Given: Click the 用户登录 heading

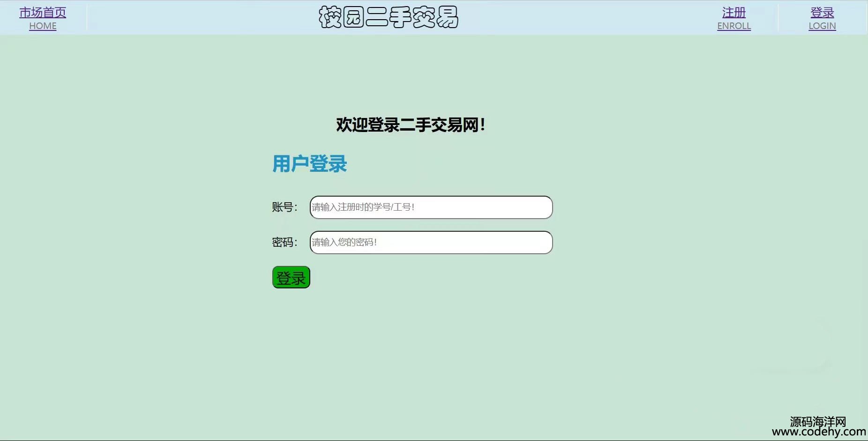Looking at the screenshot, I should 310,164.
